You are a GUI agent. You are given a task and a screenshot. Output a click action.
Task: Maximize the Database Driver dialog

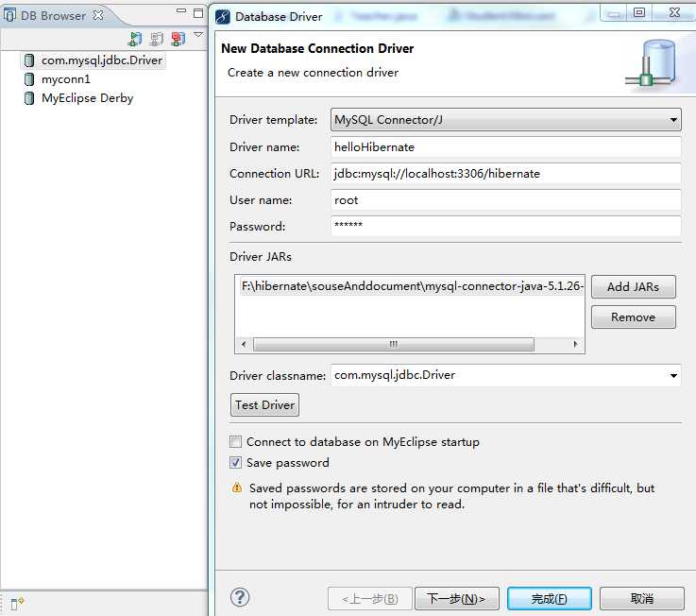639,12
